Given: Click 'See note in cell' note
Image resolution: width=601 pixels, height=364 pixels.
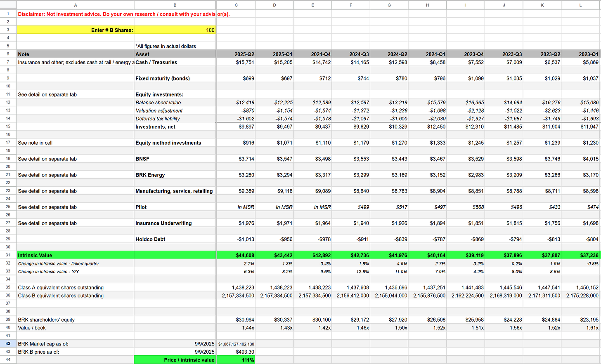Looking at the screenshot, I should 35,143.
